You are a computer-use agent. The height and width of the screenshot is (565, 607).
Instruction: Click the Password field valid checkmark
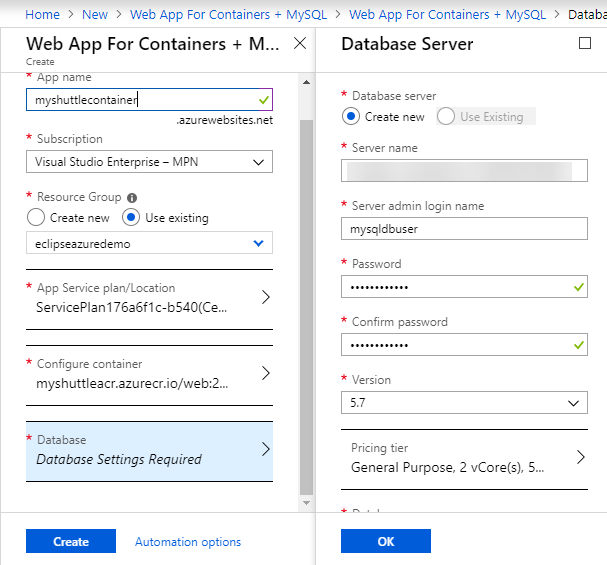coord(579,287)
